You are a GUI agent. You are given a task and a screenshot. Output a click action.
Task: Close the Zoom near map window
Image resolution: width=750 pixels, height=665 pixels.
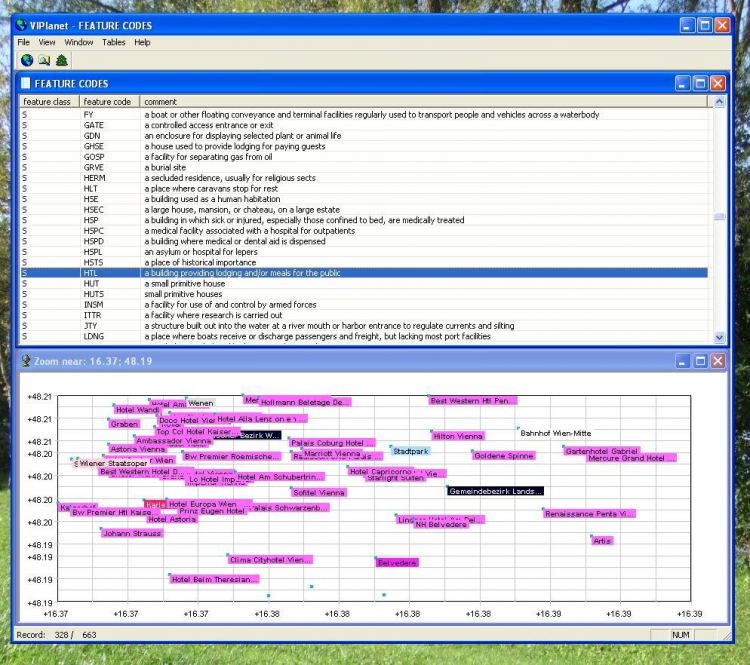pyautogui.click(x=717, y=361)
